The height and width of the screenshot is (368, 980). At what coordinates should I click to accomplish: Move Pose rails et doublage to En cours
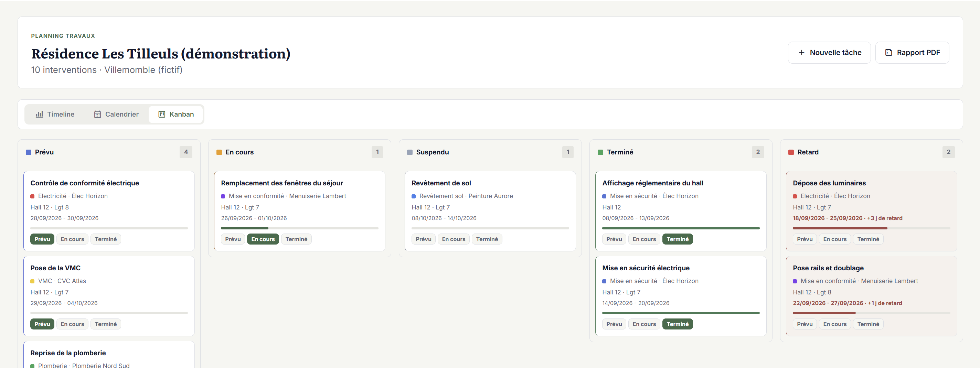(835, 324)
